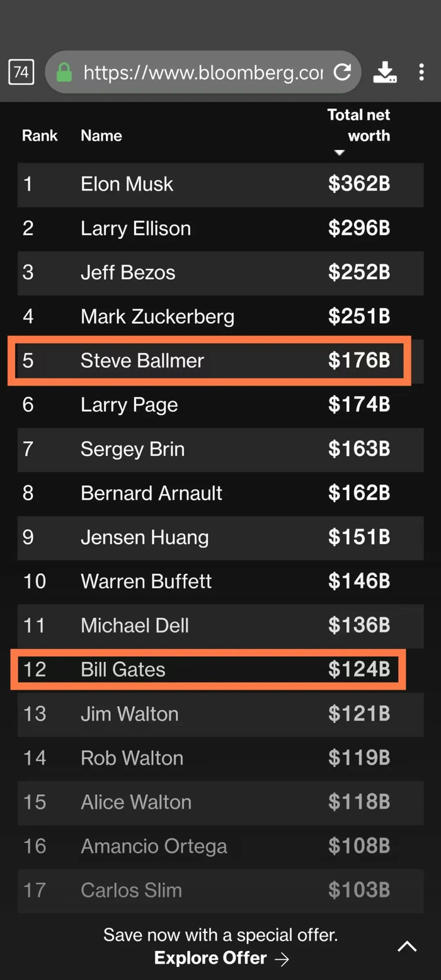This screenshot has height=980, width=441.
Task: Open the Explore Offer link
Action: click(x=211, y=959)
